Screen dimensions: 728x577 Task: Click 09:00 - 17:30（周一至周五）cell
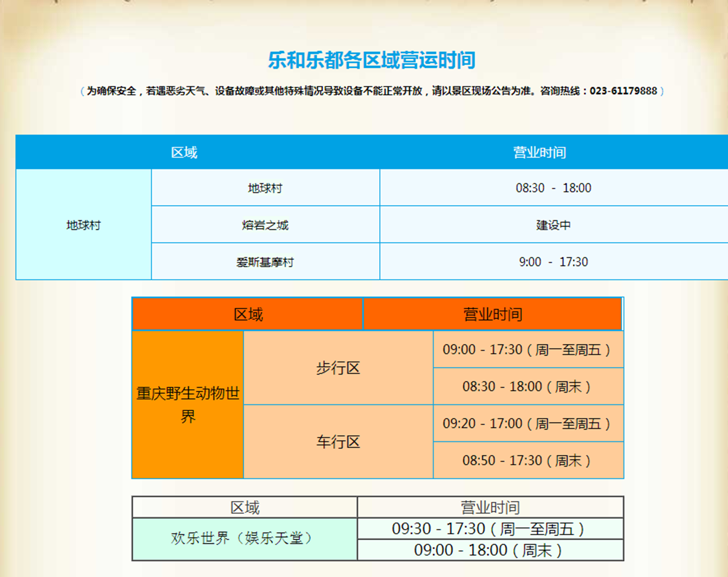click(528, 349)
